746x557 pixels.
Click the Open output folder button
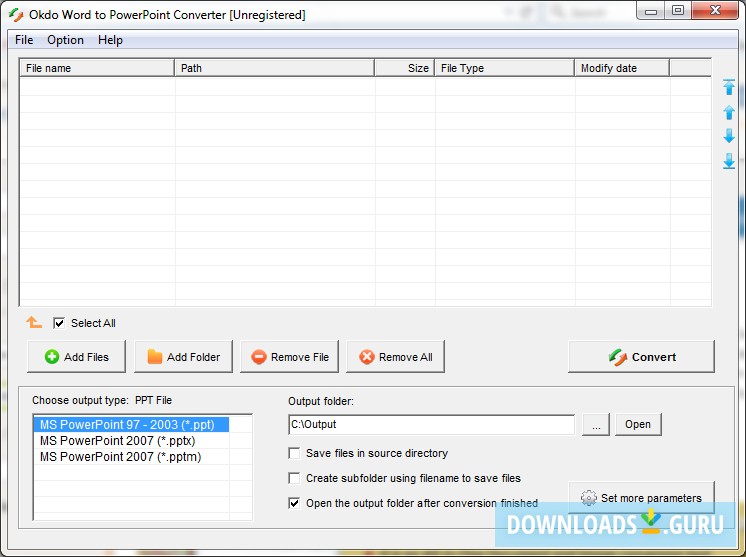point(638,424)
